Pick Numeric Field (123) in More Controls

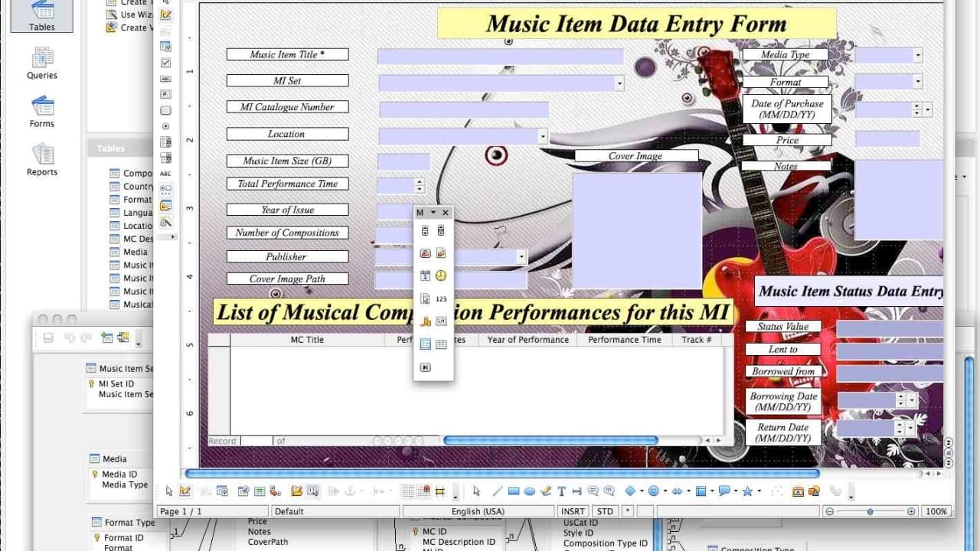click(x=441, y=298)
